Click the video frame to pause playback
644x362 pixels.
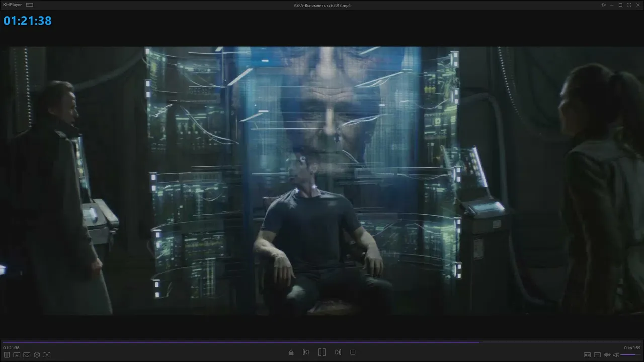(x=322, y=181)
